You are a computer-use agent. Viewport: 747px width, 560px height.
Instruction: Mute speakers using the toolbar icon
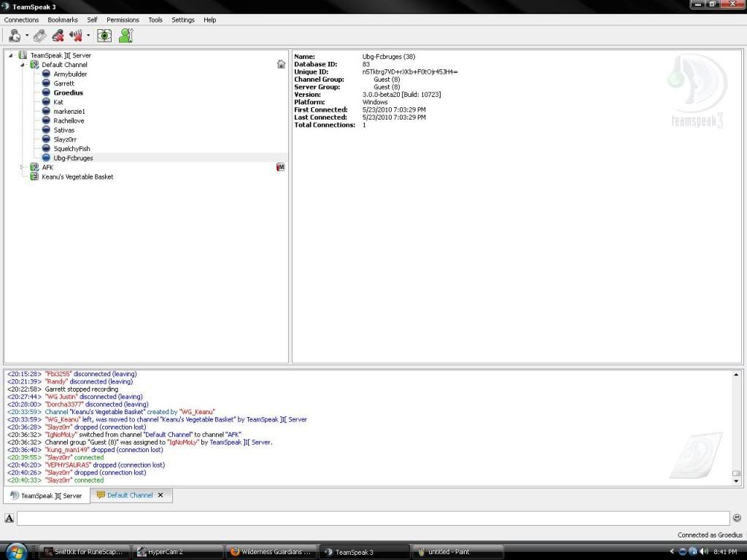coord(75,35)
